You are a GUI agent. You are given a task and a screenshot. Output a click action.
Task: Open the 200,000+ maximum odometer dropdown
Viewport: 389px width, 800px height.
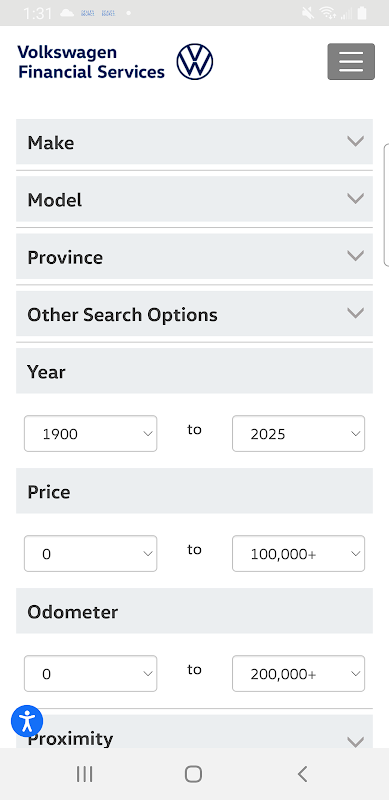pyautogui.click(x=299, y=673)
